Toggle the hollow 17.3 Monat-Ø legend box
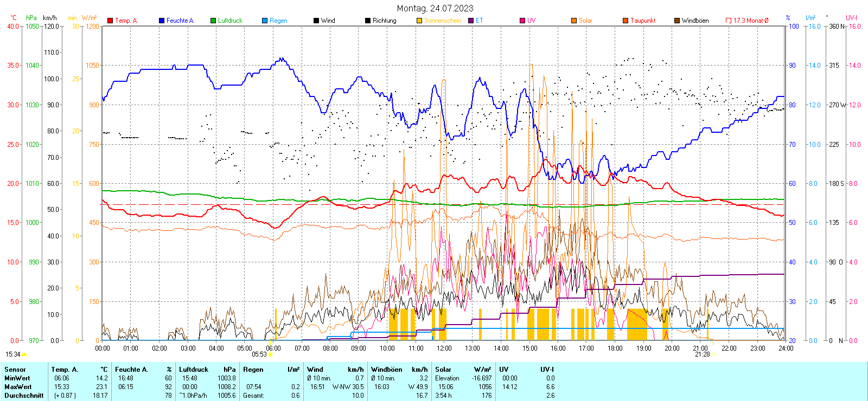This screenshot has width=868, height=401. pyautogui.click(x=729, y=21)
